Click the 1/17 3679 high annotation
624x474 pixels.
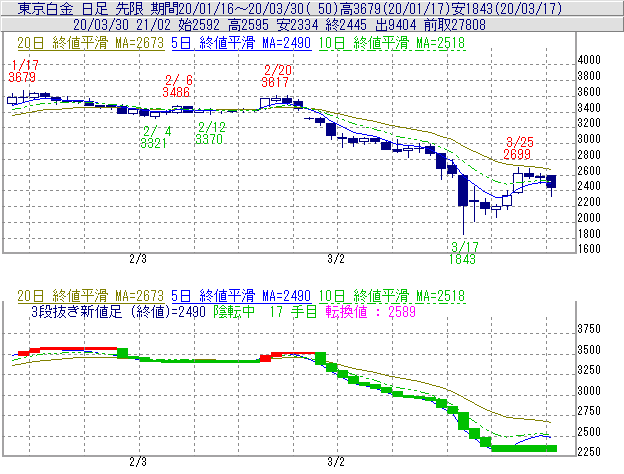point(23,71)
